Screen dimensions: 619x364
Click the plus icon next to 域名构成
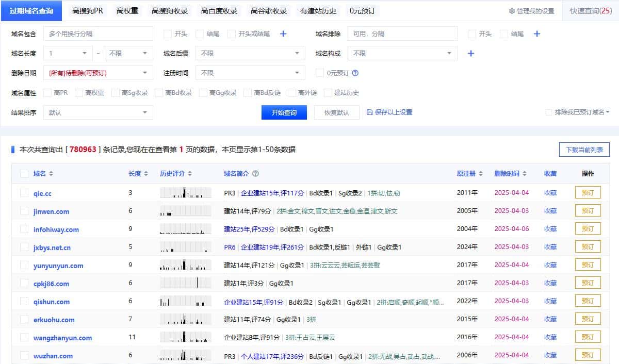(470, 53)
